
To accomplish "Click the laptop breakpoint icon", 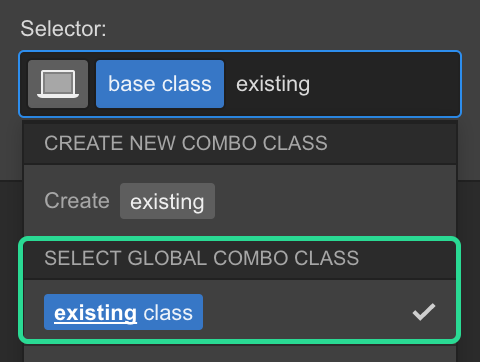I will click(58, 84).
